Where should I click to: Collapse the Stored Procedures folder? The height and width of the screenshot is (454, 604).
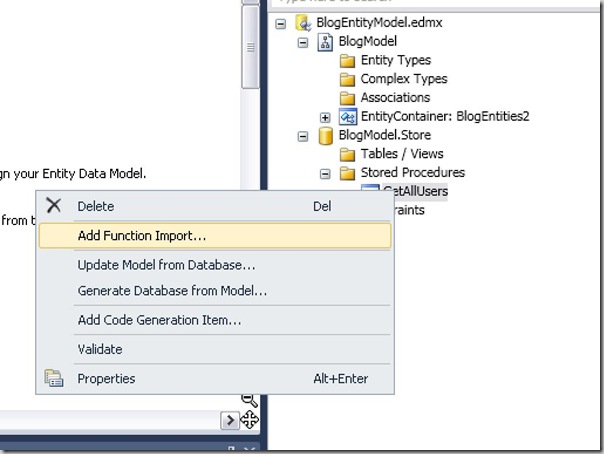[325, 173]
